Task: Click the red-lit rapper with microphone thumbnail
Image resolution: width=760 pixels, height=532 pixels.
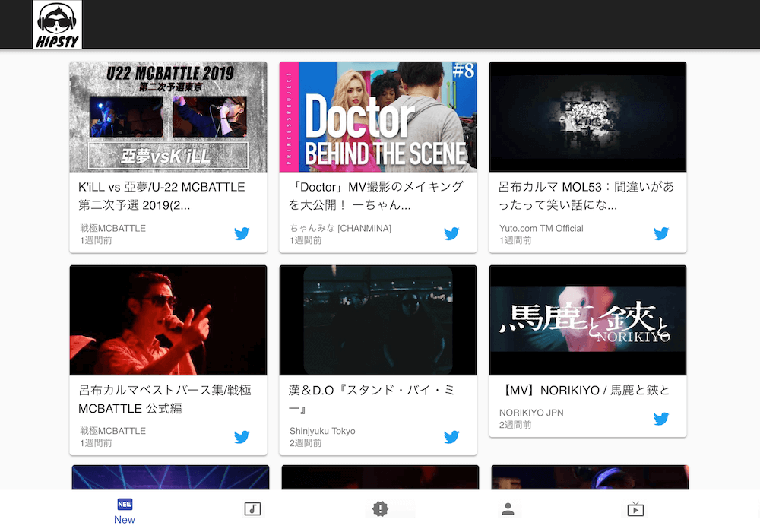Action: click(x=168, y=320)
